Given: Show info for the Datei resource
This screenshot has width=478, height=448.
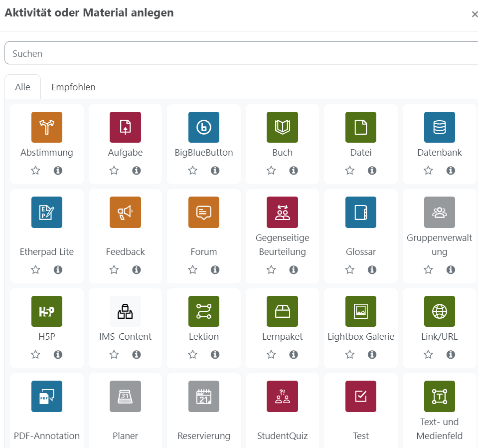Looking at the screenshot, I should pyautogui.click(x=372, y=171).
